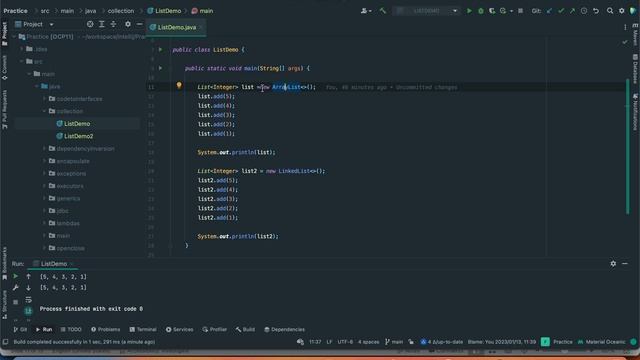
Task: Run ListDemo with the green play button
Action: tap(469, 11)
